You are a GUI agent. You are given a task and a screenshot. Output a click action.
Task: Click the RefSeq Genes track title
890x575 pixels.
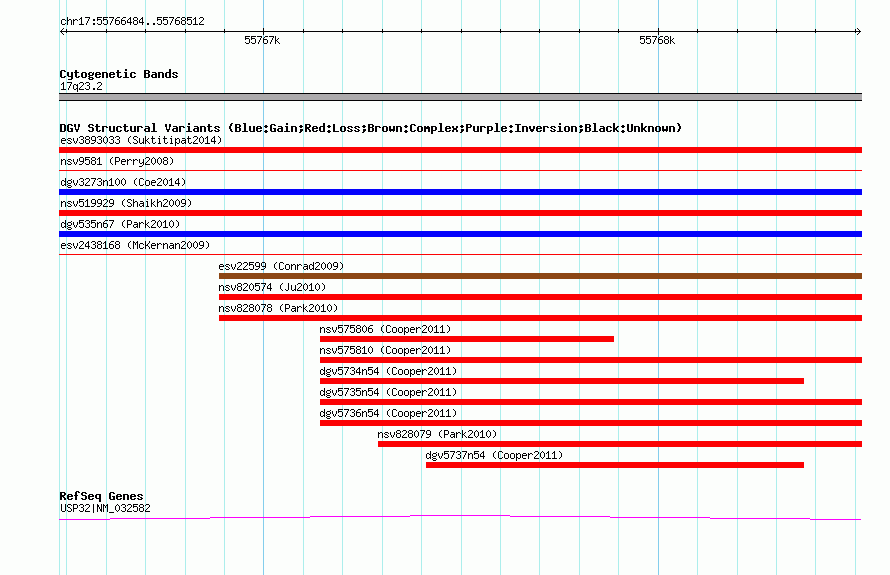click(x=101, y=496)
